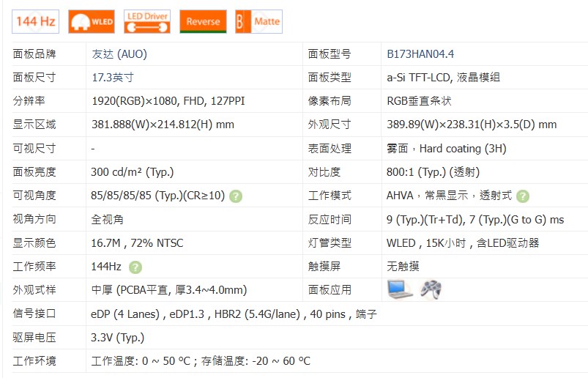Select the WLED backlight badge
Viewport: 588px width, 378px height.
pos(92,21)
